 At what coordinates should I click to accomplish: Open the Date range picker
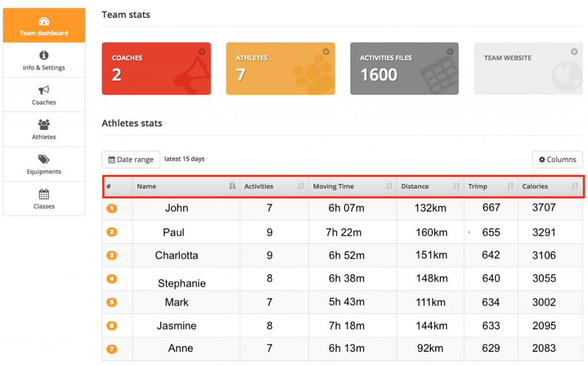tap(131, 159)
